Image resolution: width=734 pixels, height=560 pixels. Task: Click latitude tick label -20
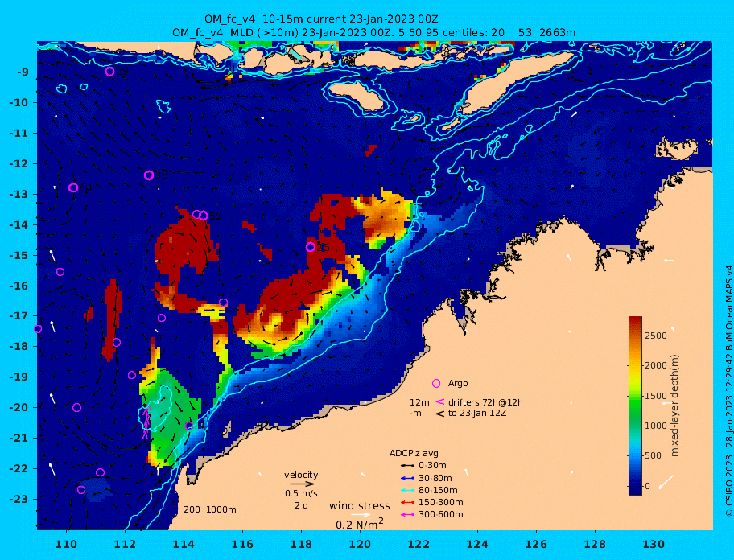(19, 407)
